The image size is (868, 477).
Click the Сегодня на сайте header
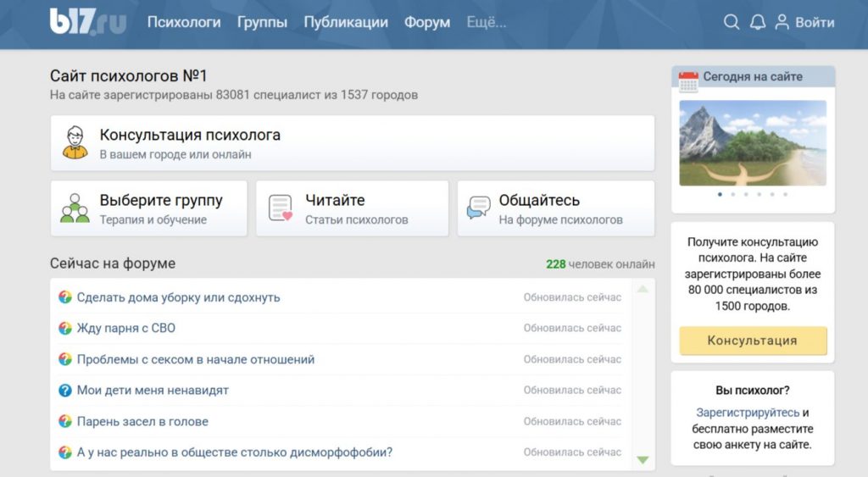coord(753,76)
